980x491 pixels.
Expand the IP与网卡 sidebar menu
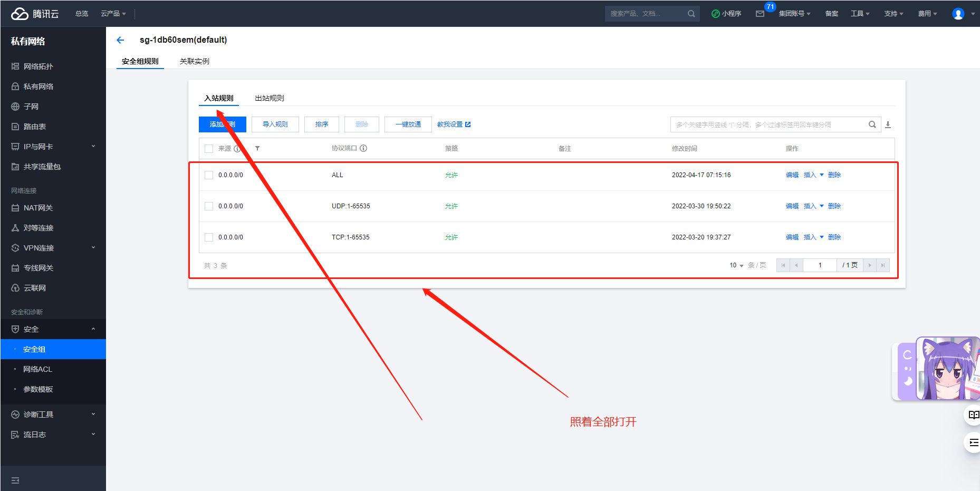[x=53, y=147]
